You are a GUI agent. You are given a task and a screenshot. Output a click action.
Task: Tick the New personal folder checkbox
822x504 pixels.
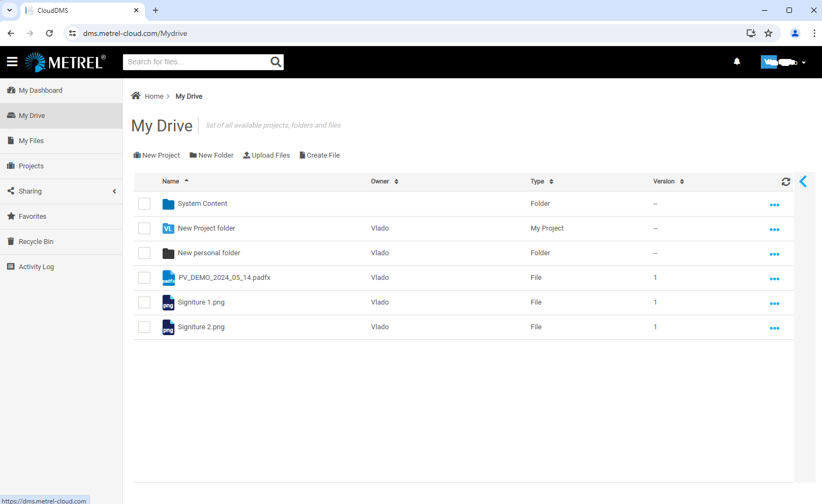click(144, 253)
